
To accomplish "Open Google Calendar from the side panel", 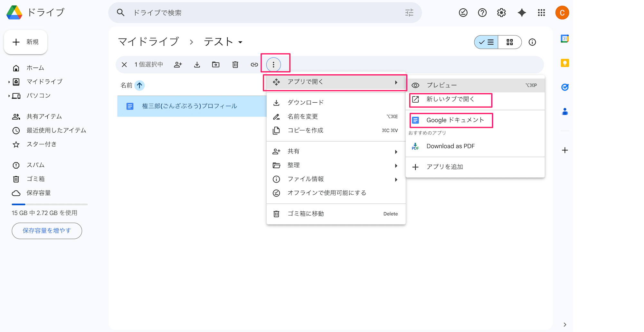I will [564, 38].
